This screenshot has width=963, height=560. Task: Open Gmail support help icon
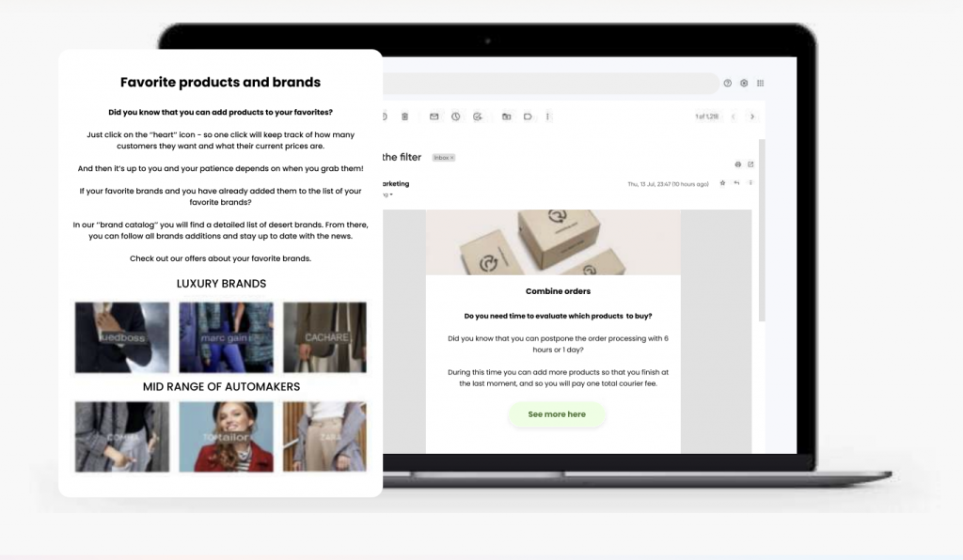[x=727, y=83]
